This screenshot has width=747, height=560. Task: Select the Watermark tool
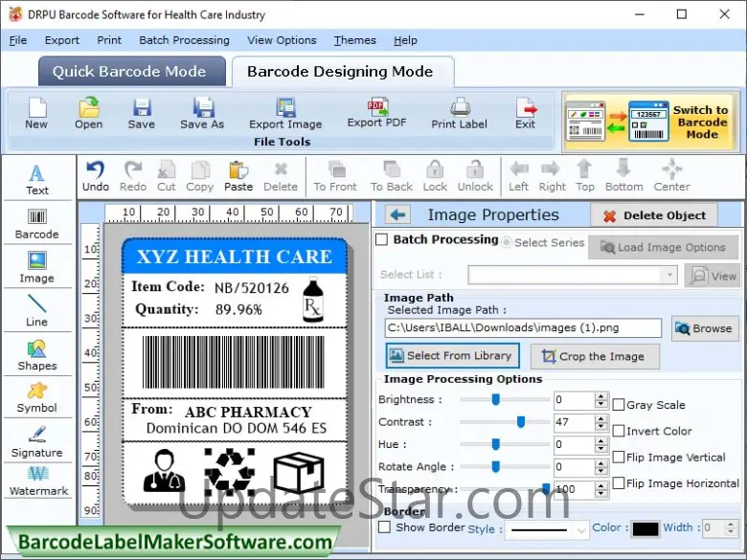(x=38, y=481)
